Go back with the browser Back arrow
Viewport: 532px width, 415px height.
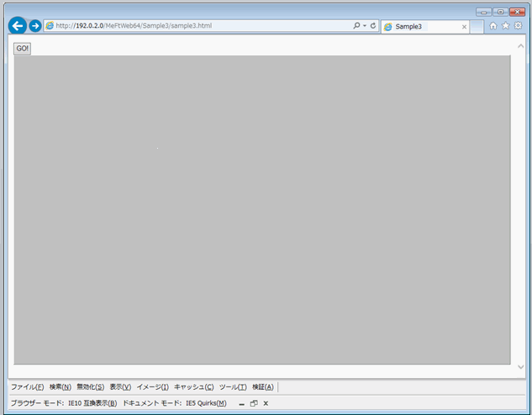pos(18,25)
